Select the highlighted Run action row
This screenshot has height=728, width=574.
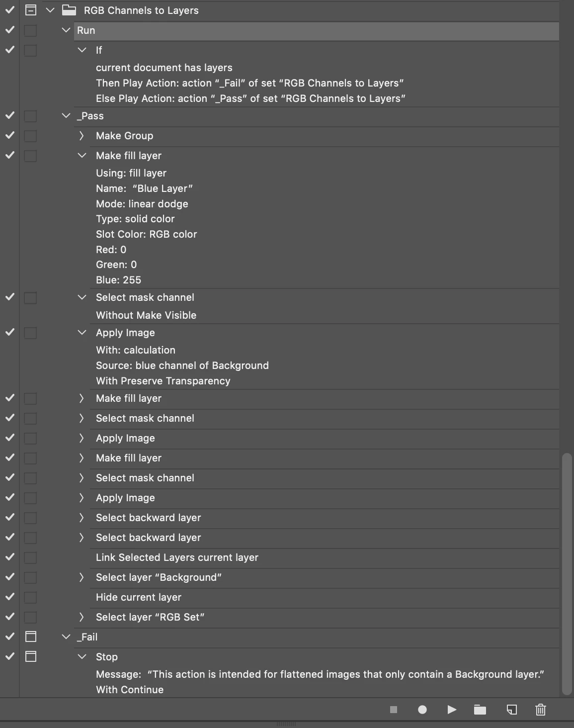tap(317, 30)
